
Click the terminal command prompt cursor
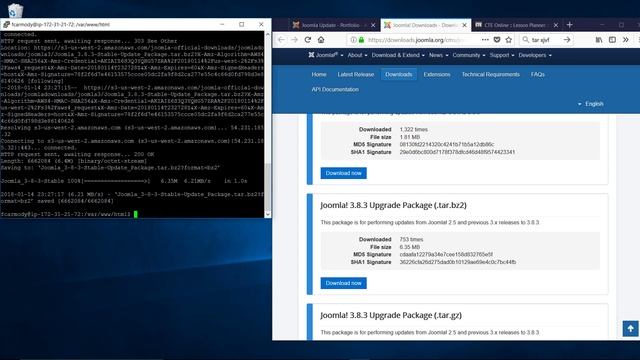coord(136,214)
